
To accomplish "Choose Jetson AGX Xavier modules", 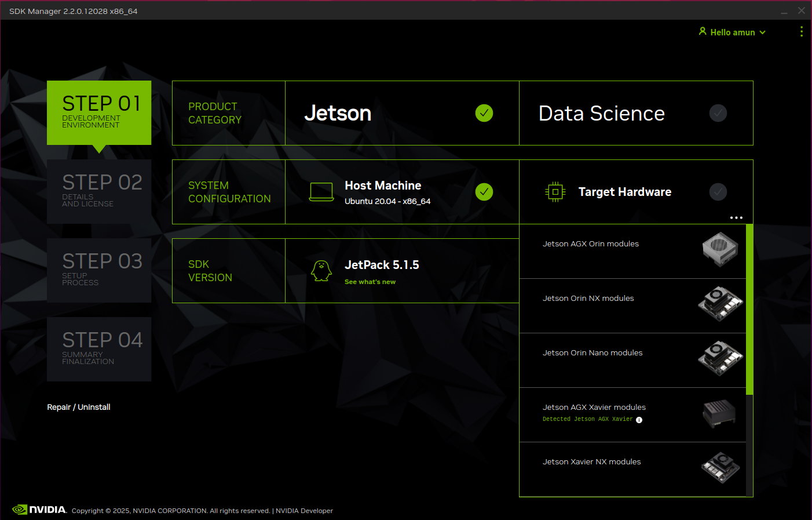I will pyautogui.click(x=632, y=415).
